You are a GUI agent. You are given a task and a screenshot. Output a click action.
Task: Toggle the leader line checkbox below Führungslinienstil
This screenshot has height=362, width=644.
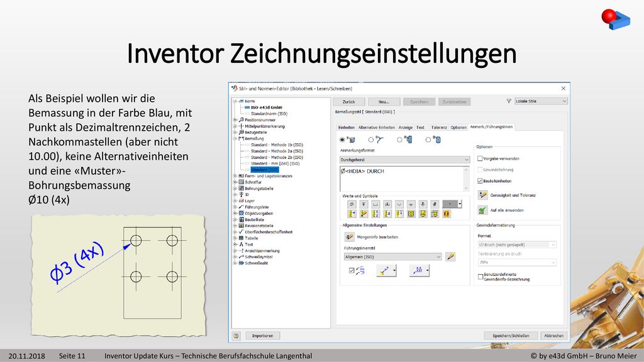tap(352, 270)
